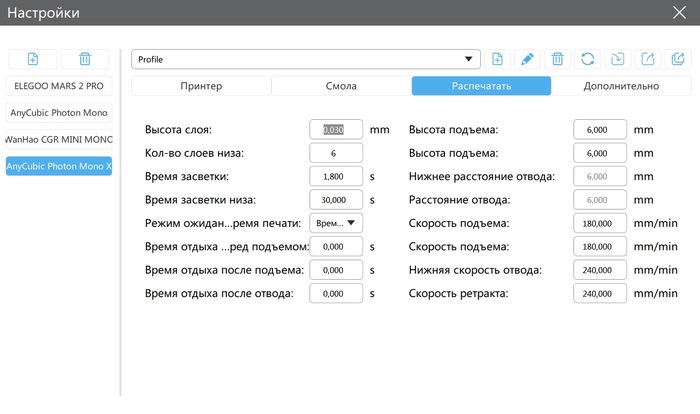Click the Высота слоя input field
This screenshot has height=414, width=700.
[336, 129]
